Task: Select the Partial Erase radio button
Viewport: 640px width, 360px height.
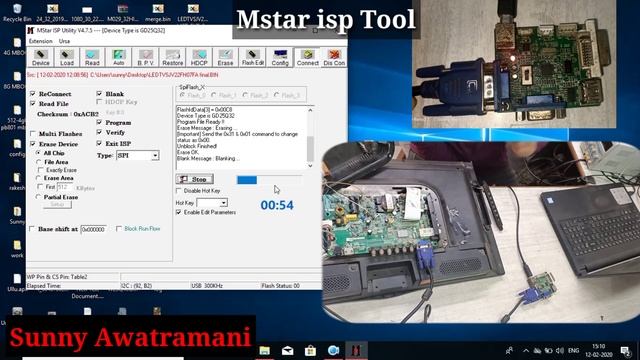Action: point(38,197)
